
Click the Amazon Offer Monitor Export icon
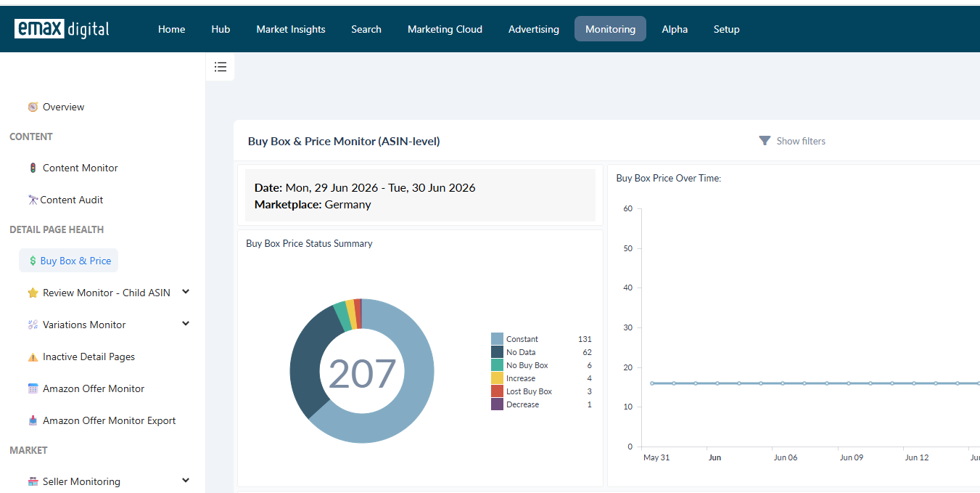click(x=33, y=420)
